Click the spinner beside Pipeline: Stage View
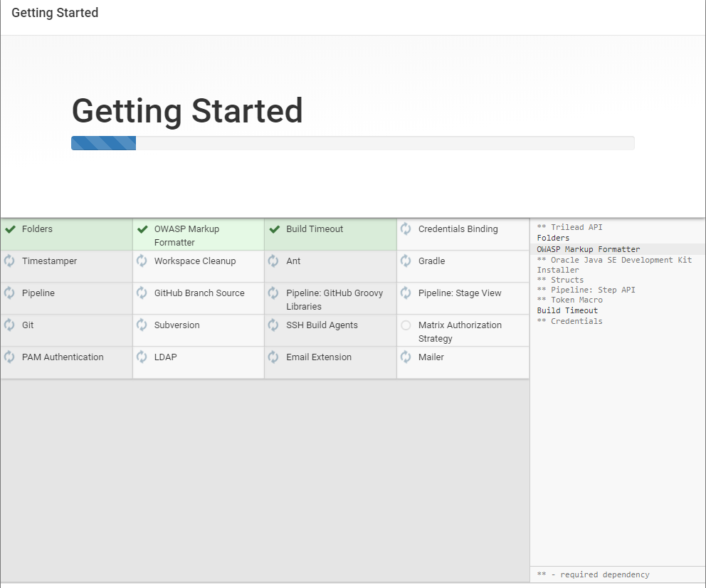 pyautogui.click(x=406, y=293)
